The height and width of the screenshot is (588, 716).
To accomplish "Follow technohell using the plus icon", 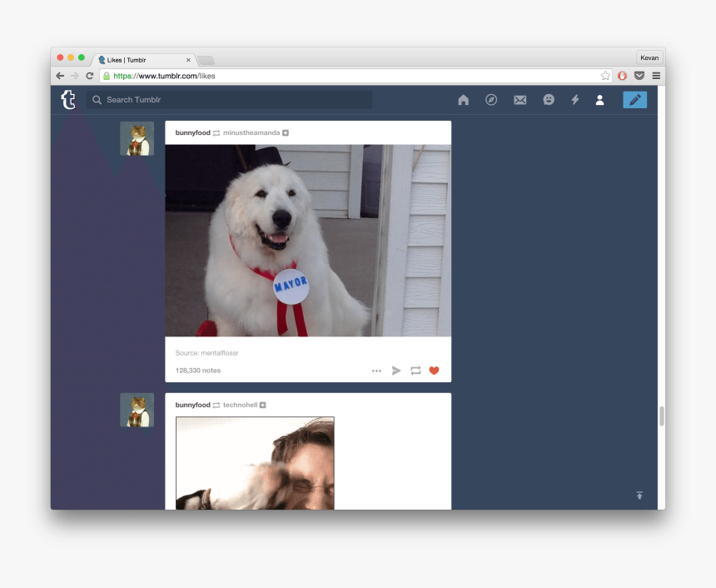I will (263, 406).
